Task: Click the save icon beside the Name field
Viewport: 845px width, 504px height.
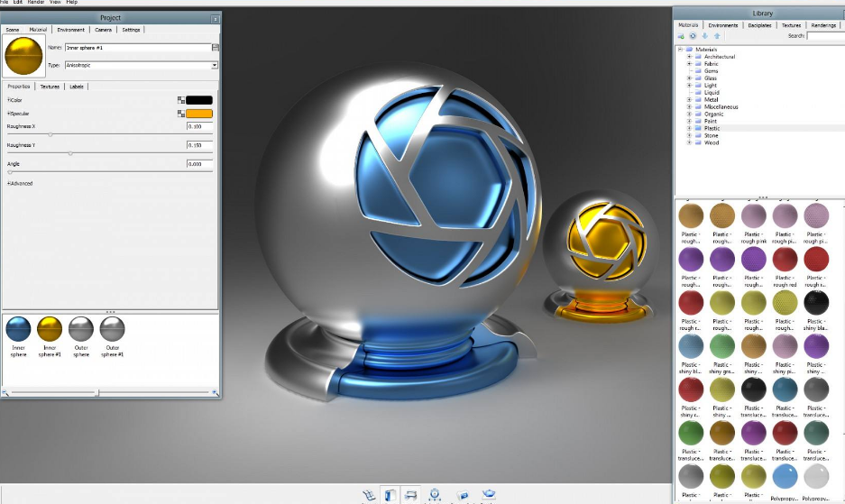Action: (x=216, y=47)
